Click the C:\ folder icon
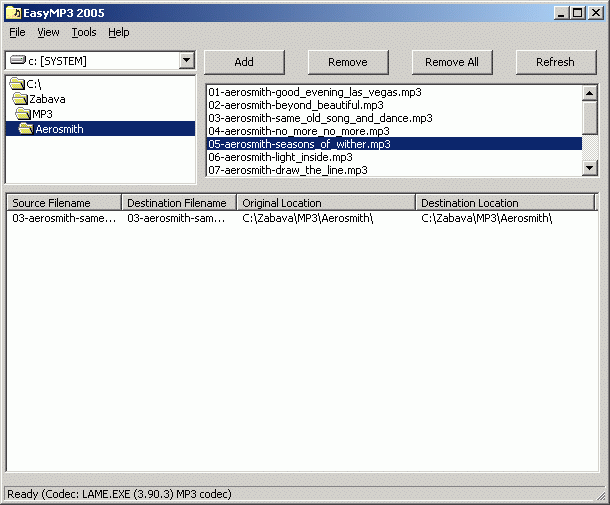Image resolution: width=610 pixels, height=505 pixels. pyautogui.click(x=17, y=84)
